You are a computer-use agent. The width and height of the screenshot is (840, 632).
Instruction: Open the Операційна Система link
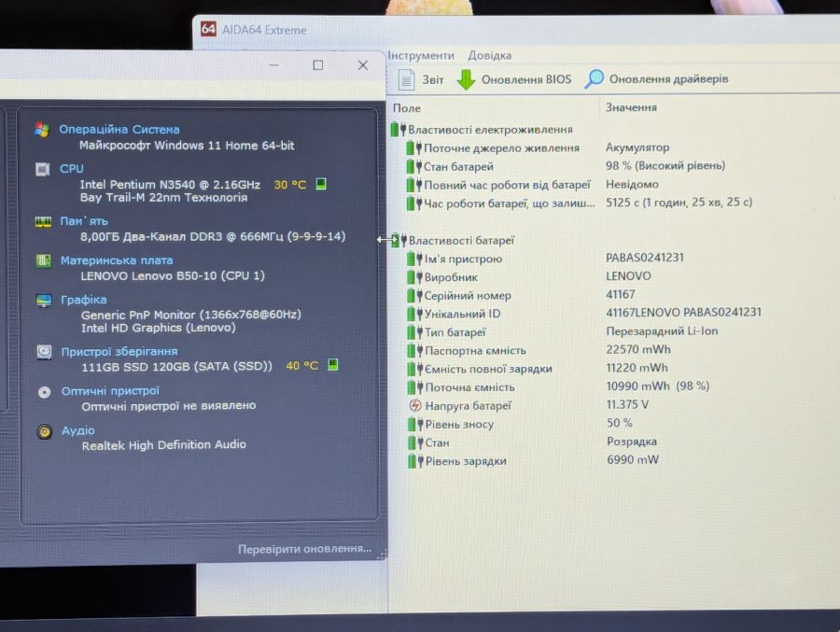click(x=119, y=129)
